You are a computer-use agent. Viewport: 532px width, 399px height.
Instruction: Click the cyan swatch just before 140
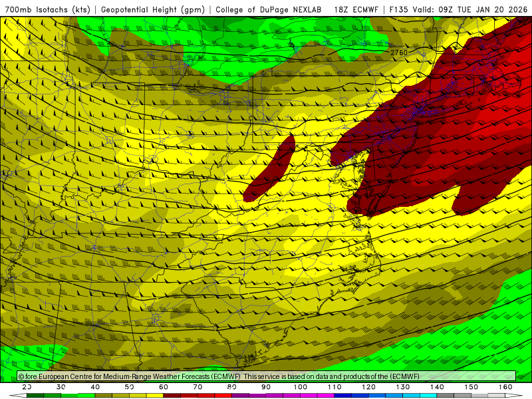[x=428, y=396]
